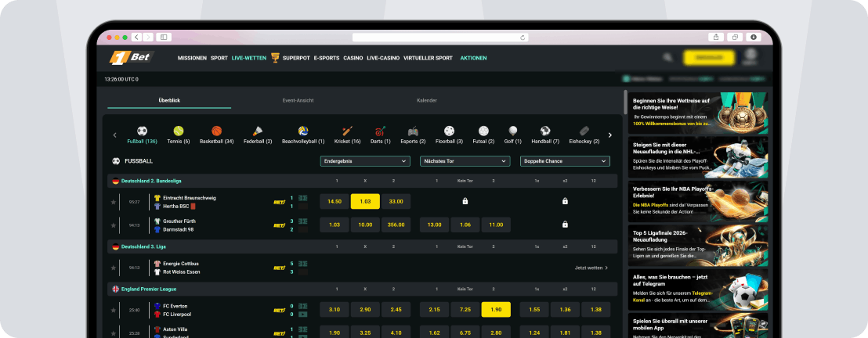Show previous sports with left carousel arrow
868x338 pixels.
click(115, 135)
